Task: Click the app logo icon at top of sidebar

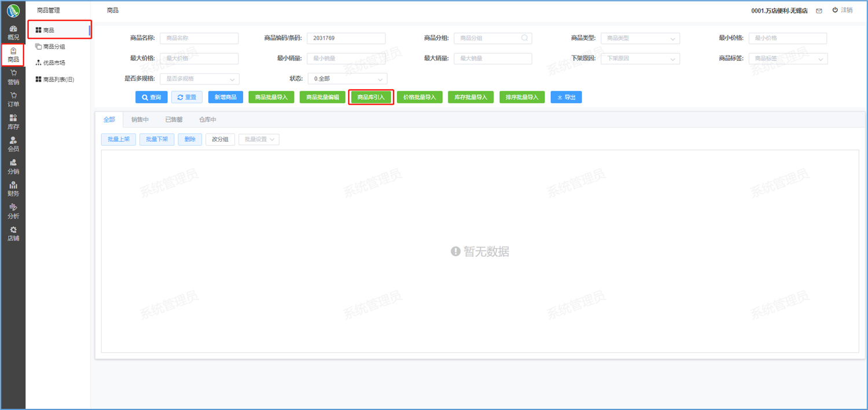Action: (13, 10)
